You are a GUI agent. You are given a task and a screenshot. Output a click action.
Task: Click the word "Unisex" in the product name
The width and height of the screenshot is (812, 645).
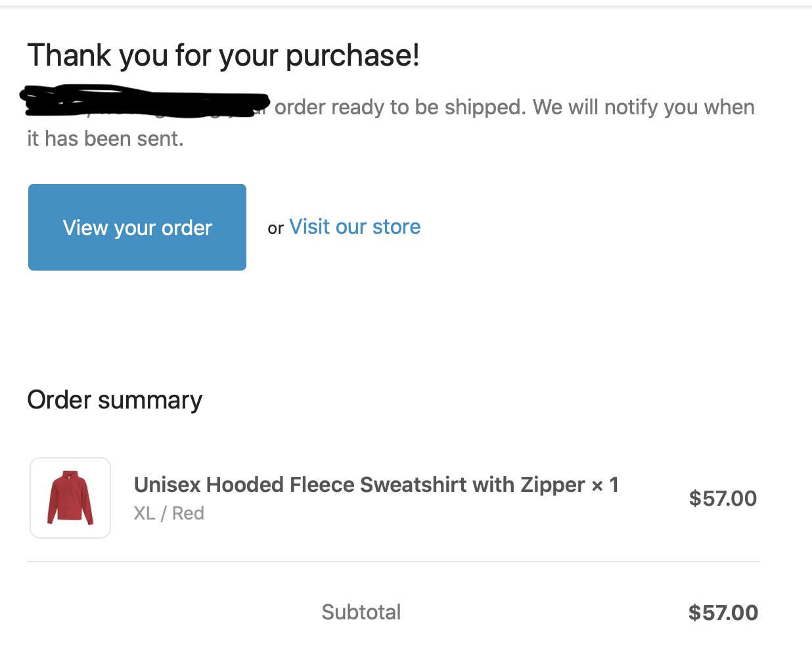[x=167, y=485]
